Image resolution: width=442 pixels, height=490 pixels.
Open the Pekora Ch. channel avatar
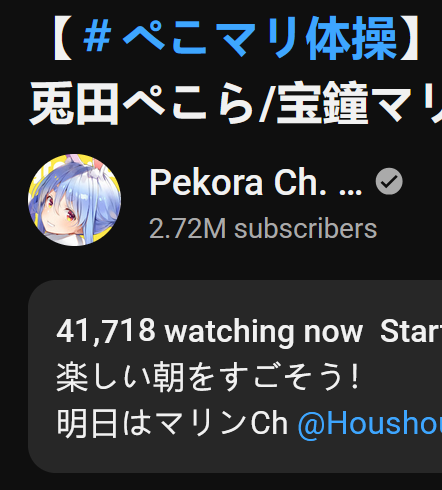click(74, 200)
